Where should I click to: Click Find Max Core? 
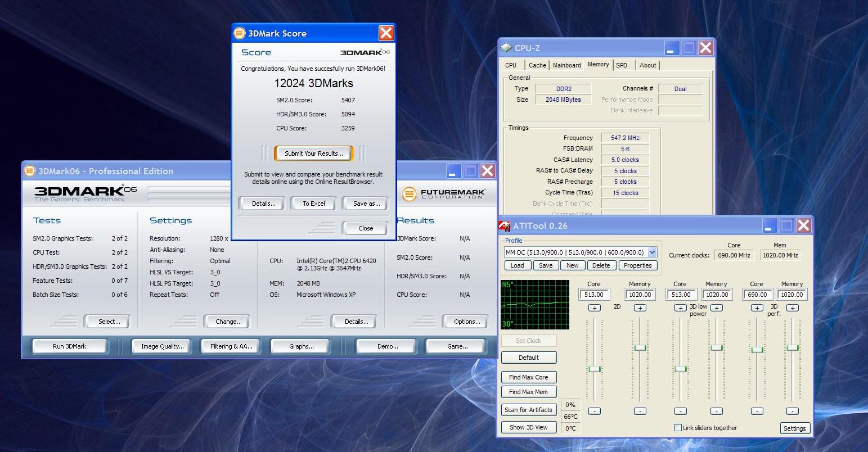coord(528,377)
